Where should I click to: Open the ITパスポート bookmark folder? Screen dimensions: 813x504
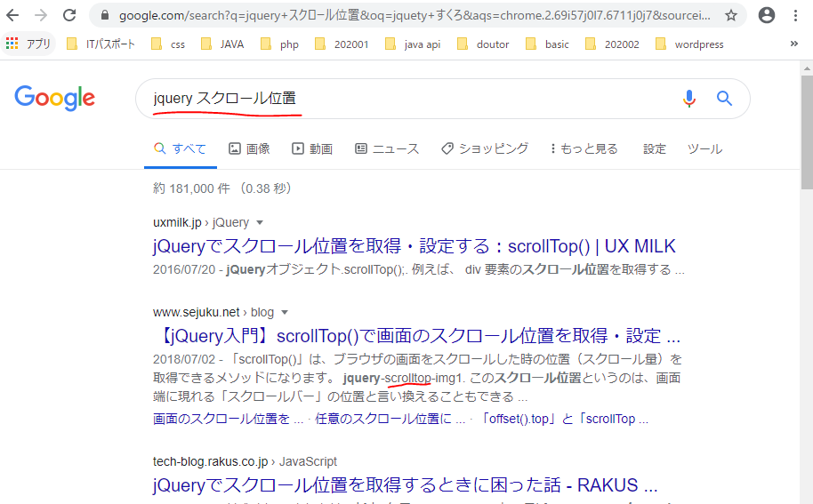(101, 44)
